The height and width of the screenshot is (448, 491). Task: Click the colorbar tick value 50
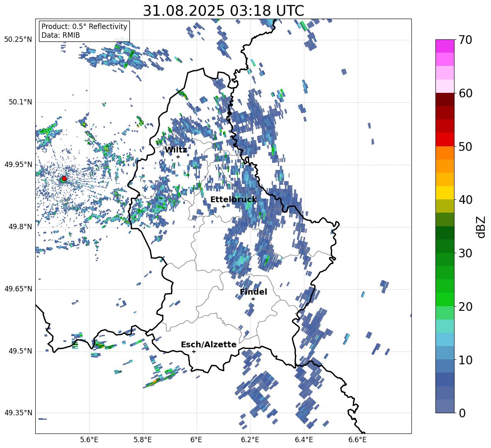coord(466,147)
